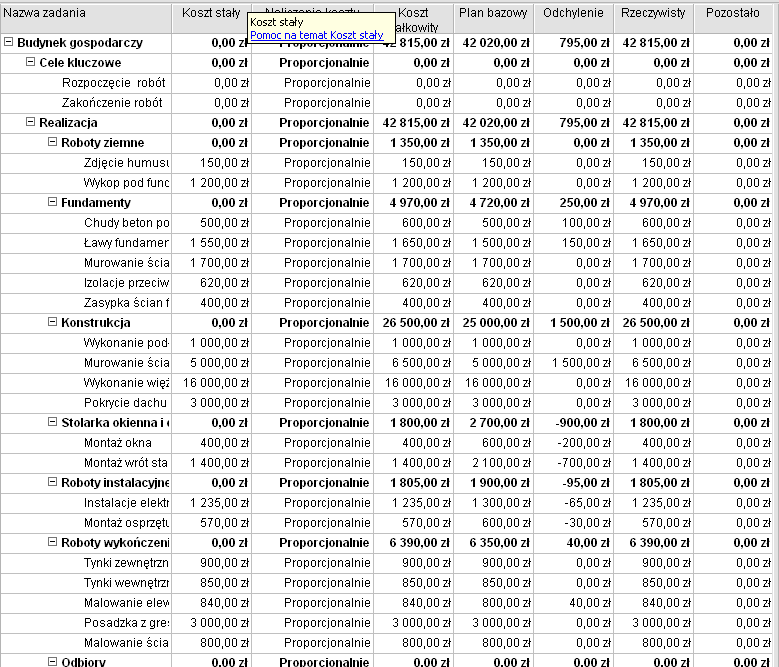
Task: Collapse the Cele kluczowe group
Action: 30,62
